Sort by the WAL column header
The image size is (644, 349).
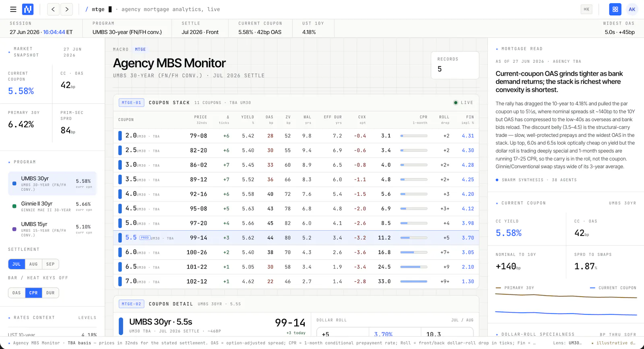click(308, 119)
